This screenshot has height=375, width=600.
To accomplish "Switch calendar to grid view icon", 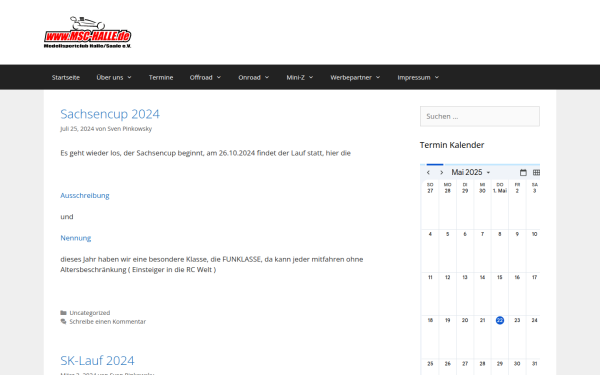I will coord(536,173).
